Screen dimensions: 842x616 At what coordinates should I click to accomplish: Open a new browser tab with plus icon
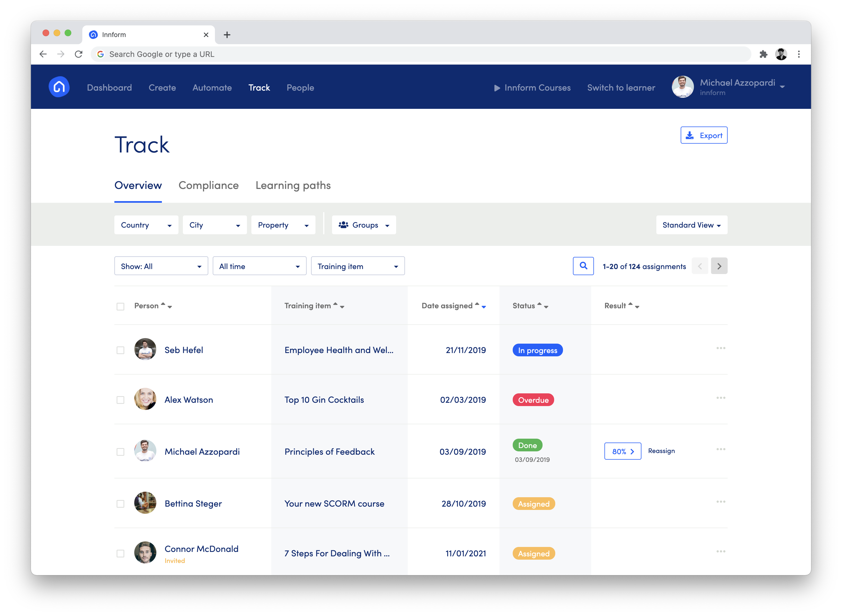pos(227,35)
